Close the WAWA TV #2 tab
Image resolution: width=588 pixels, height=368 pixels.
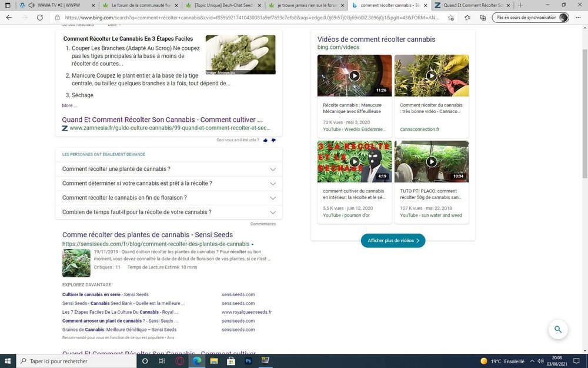coord(92,6)
